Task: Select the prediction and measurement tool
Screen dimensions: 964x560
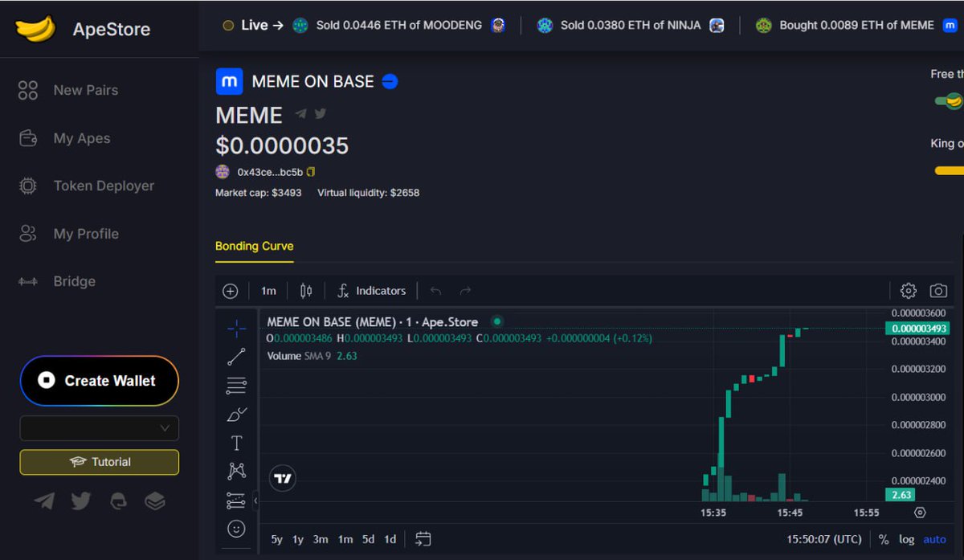Action: point(236,500)
